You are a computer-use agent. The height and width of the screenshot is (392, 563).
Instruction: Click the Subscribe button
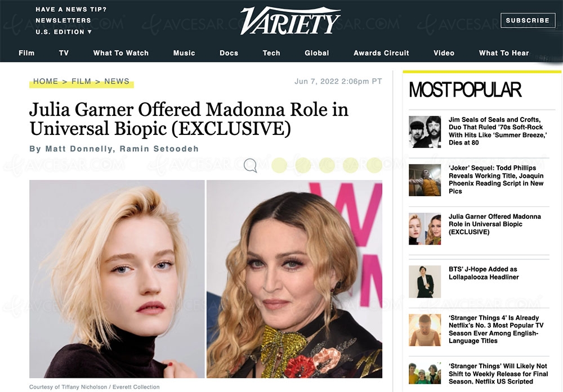tap(528, 20)
